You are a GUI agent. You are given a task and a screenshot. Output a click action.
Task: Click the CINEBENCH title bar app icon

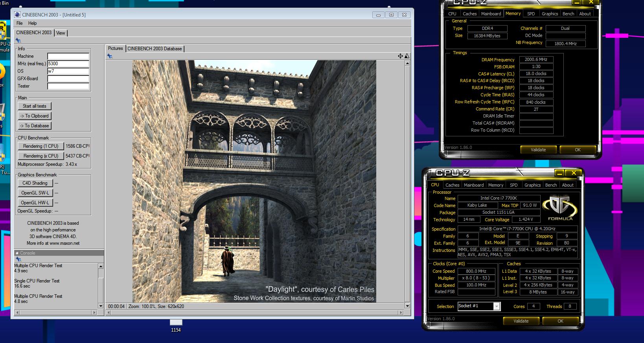tap(17, 15)
